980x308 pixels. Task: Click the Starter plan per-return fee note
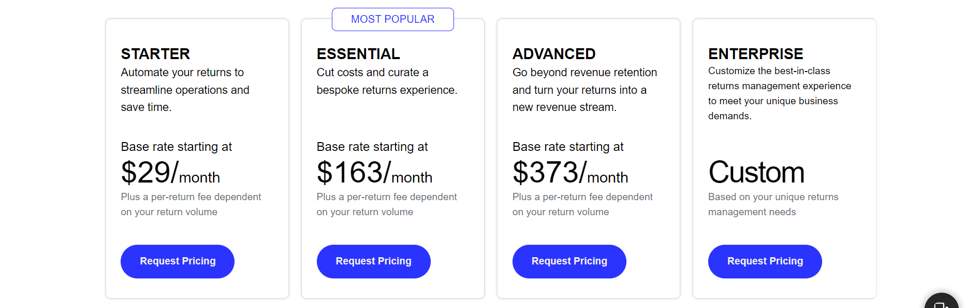pyautogui.click(x=191, y=204)
